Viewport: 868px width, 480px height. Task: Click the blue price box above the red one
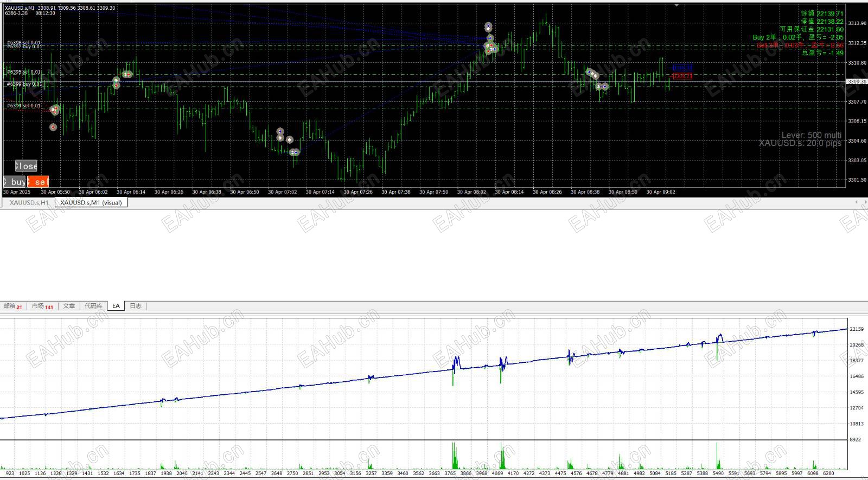click(x=682, y=68)
